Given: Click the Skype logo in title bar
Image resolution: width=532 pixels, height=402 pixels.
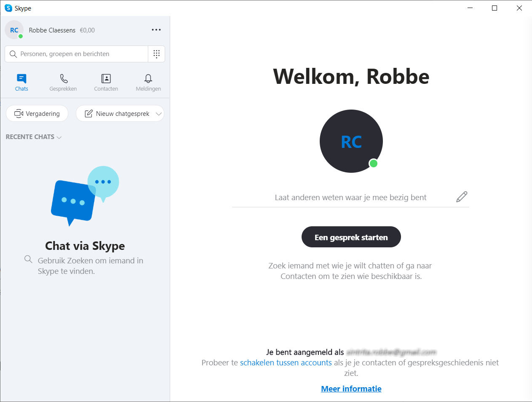Looking at the screenshot, I should [x=8, y=8].
